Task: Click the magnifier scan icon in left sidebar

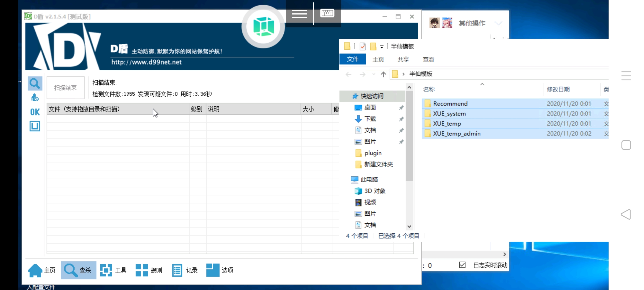Action: 35,84
